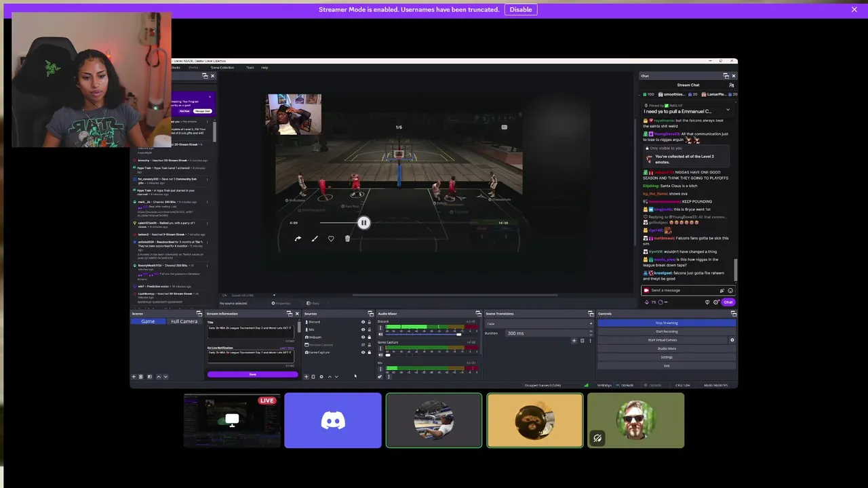Select the green-outlined speaking participant tile

pyautogui.click(x=434, y=420)
